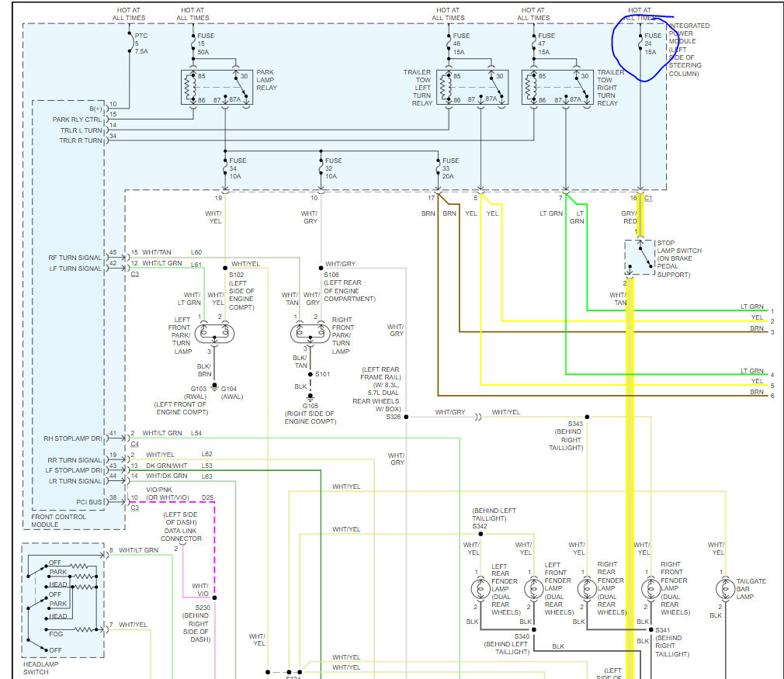This screenshot has width=784, height=679.
Task: Click the 'S106' splice label
Action: coord(331,275)
